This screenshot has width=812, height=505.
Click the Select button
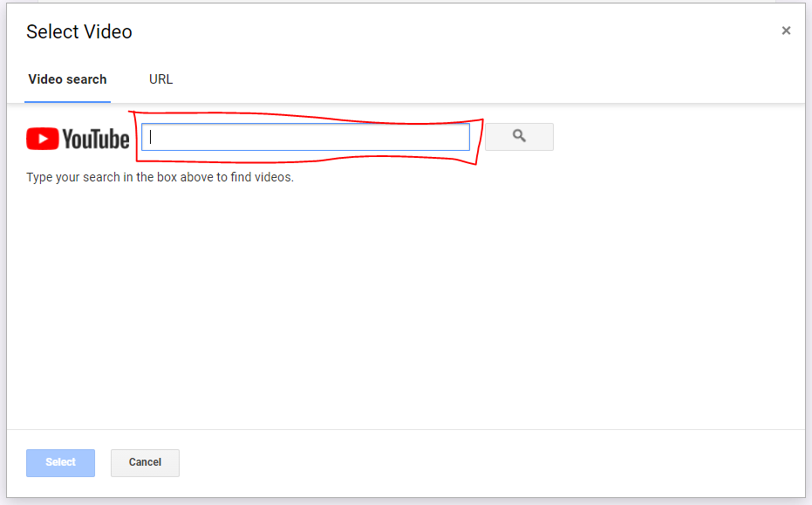tap(60, 462)
